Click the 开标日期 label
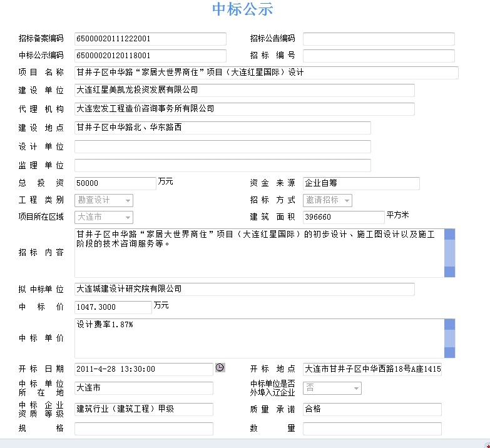The height and width of the screenshot is (448, 490). click(x=41, y=369)
